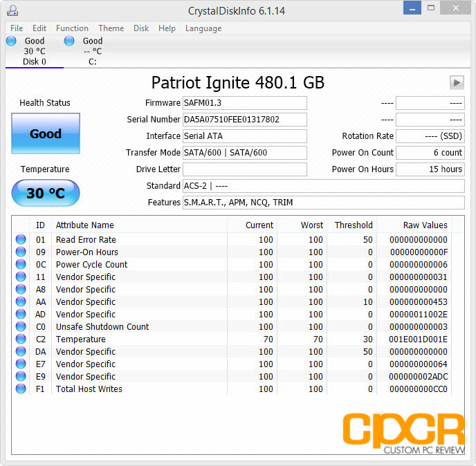Screen dimensions: 476x466
Task: Click status orb for attribute A8
Action: point(21,289)
